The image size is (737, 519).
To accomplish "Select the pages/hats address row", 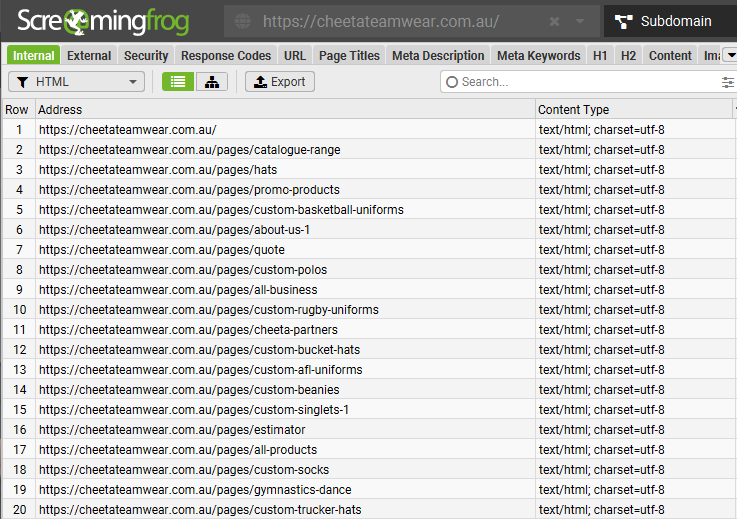I will point(285,170).
